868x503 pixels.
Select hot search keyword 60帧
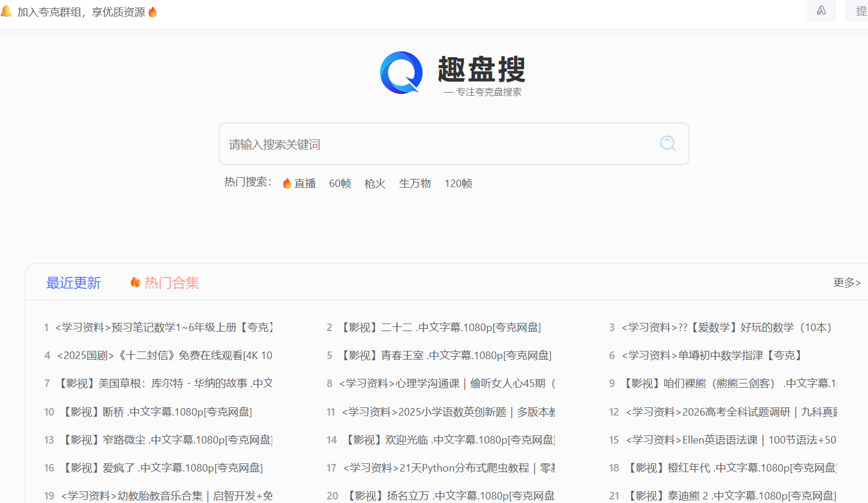340,184
